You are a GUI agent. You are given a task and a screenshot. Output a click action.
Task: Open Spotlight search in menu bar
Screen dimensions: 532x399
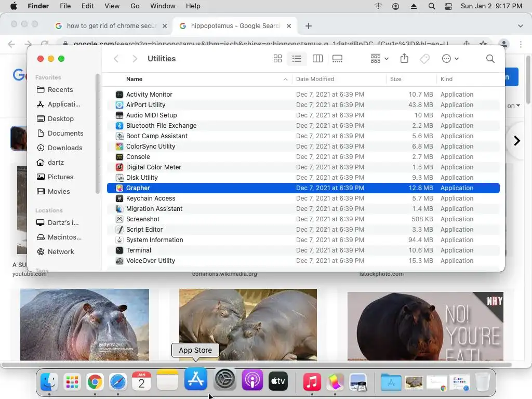[x=432, y=6]
